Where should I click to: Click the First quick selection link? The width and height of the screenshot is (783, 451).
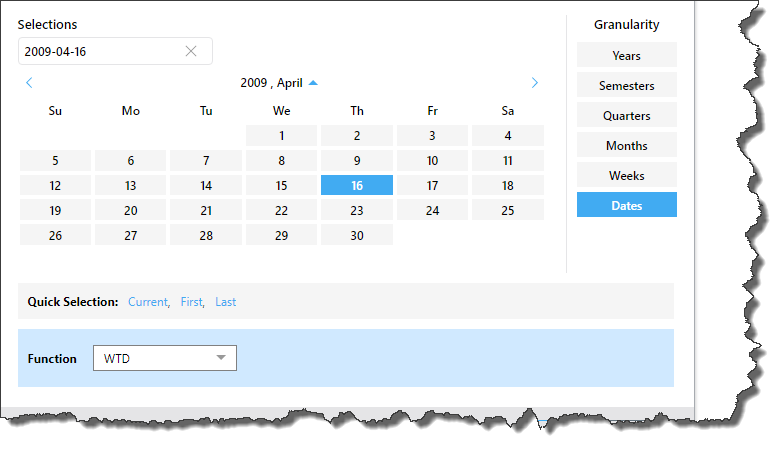(191, 301)
